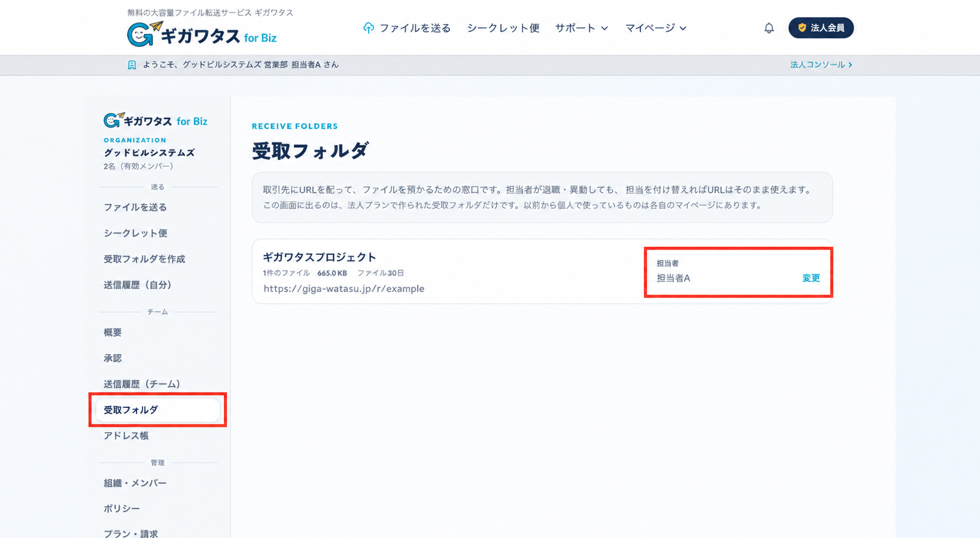Open 受取フォルダを作成 in the sidebar

tap(144, 259)
